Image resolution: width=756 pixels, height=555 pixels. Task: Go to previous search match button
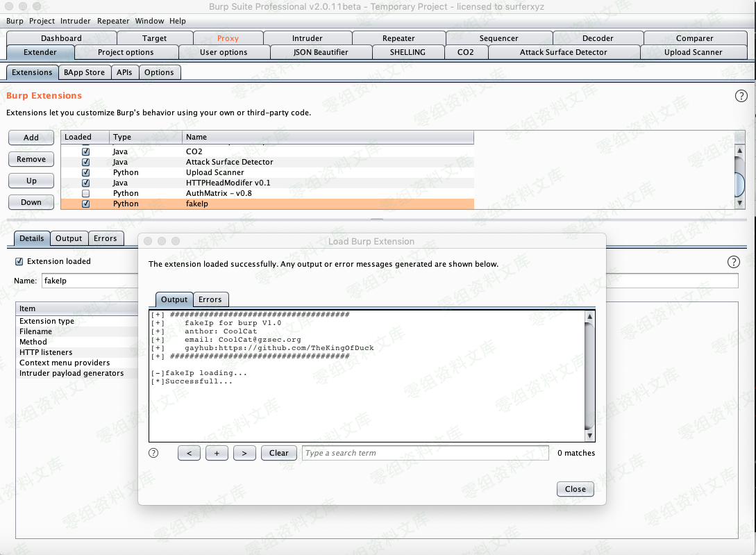tap(189, 453)
